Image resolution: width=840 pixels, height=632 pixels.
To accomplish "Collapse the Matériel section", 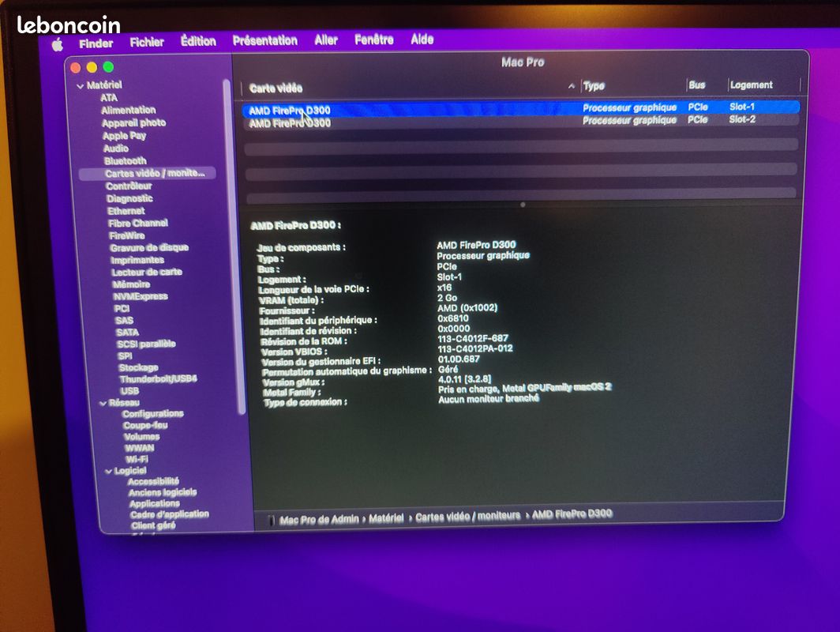I will click(81, 86).
